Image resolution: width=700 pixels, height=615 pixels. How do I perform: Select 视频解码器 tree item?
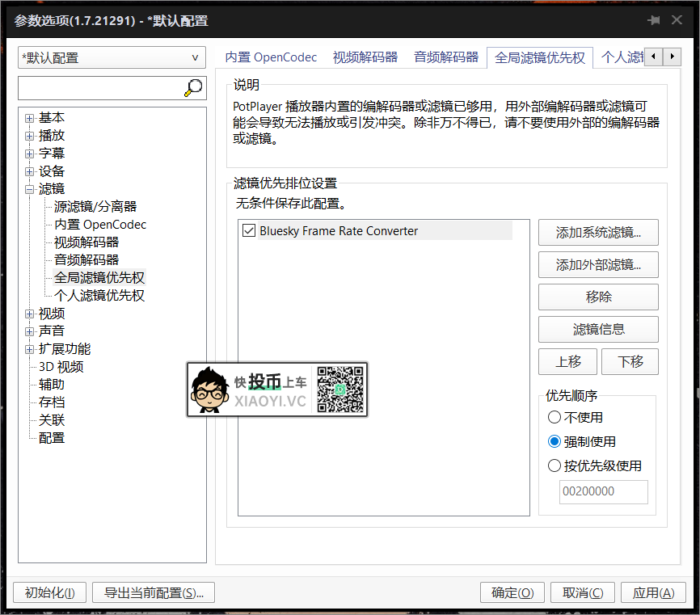coord(86,242)
